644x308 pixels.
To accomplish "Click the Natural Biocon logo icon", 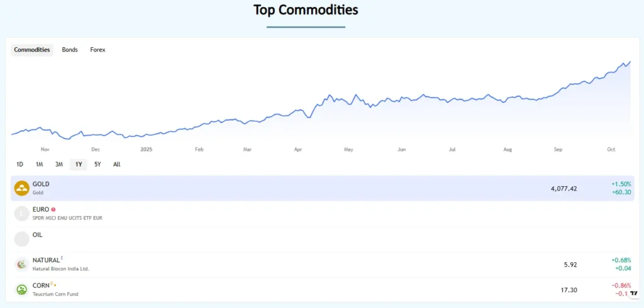I will click(x=22, y=265).
